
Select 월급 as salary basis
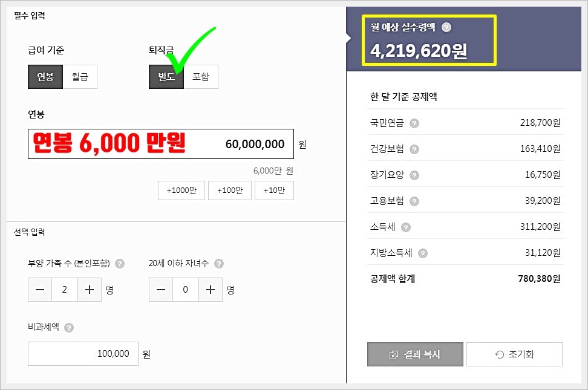pos(80,77)
